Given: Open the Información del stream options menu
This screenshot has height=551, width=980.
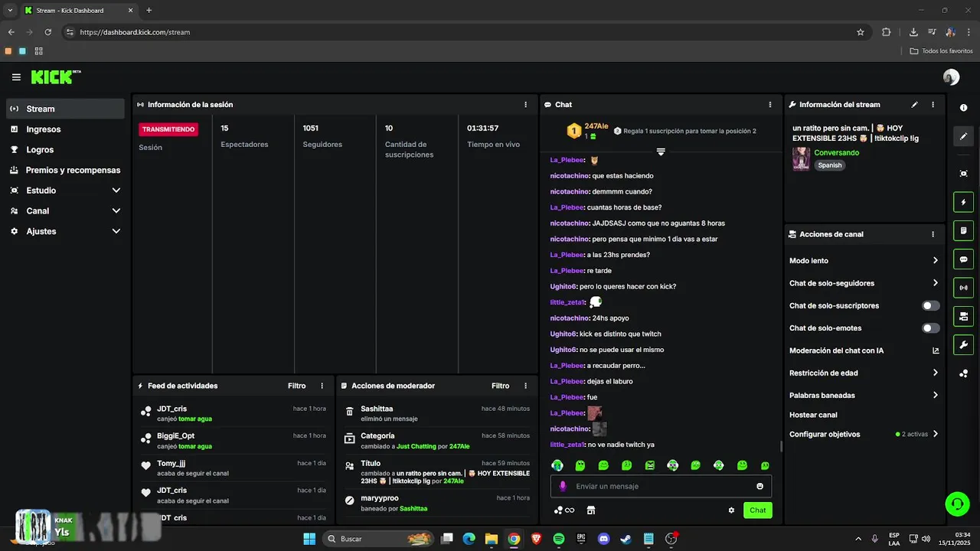Looking at the screenshot, I should [933, 105].
